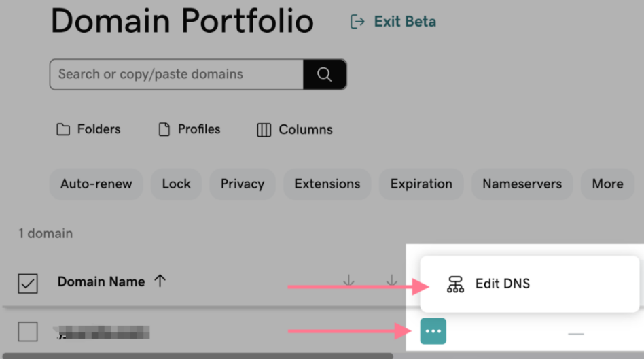Click the Exit Beta arrow icon
This screenshot has height=359, width=644.
point(357,22)
